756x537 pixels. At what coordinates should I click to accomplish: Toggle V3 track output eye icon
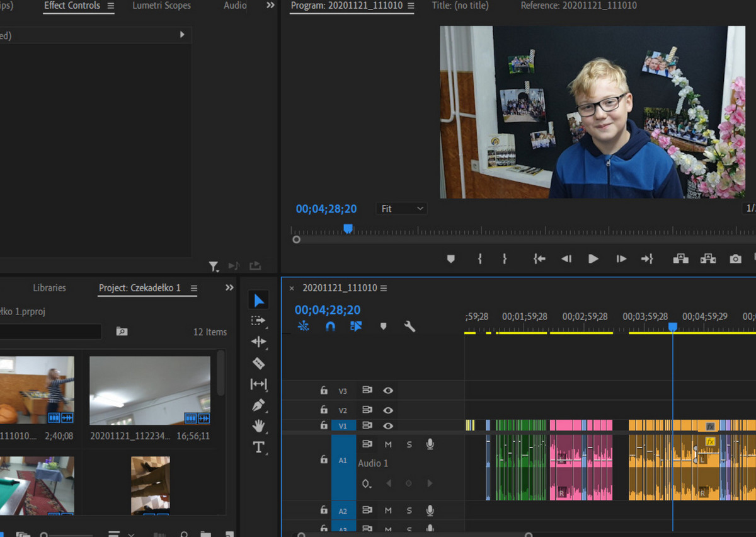click(388, 391)
